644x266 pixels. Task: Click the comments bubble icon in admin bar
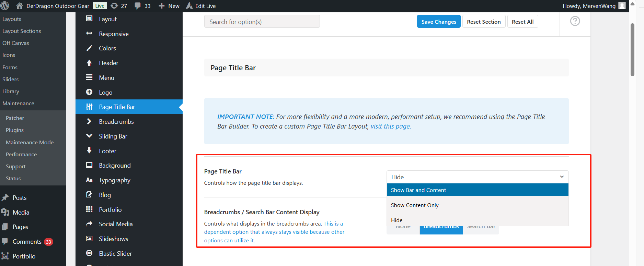[138, 6]
